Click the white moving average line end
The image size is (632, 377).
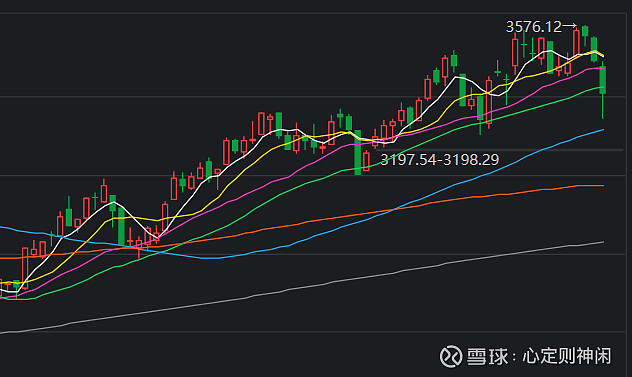(x=603, y=56)
